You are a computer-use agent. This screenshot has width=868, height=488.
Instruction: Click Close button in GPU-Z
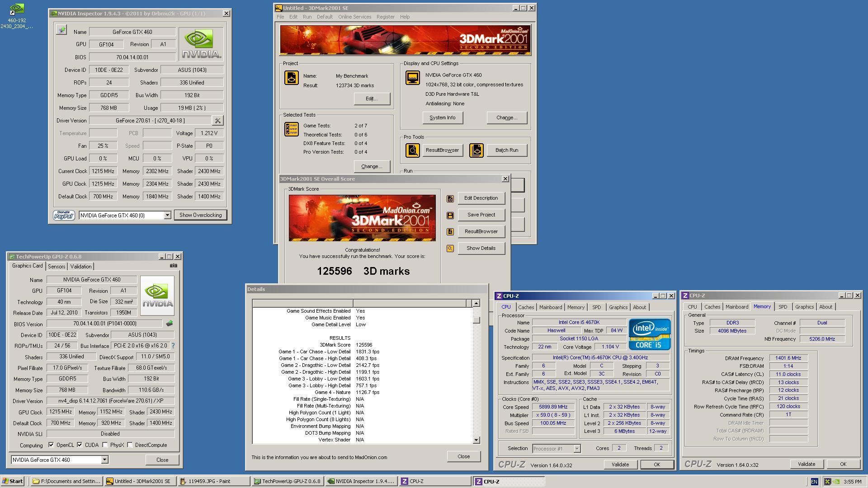pos(162,460)
